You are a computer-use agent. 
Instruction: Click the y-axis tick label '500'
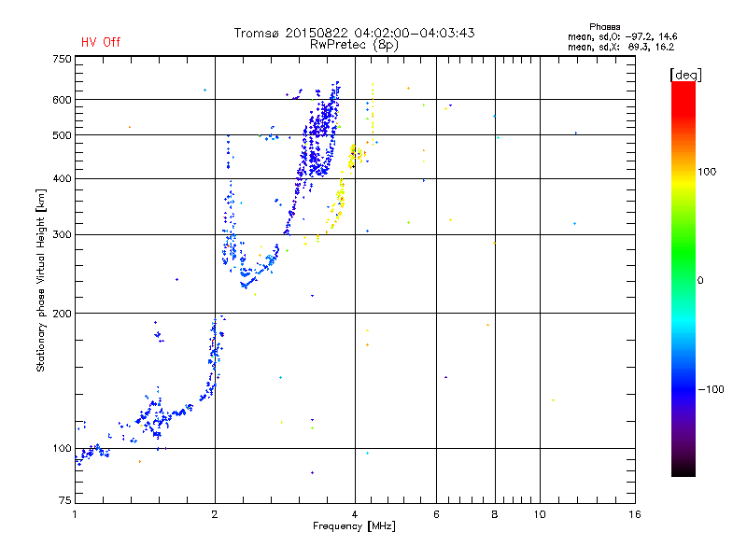[x=62, y=135]
